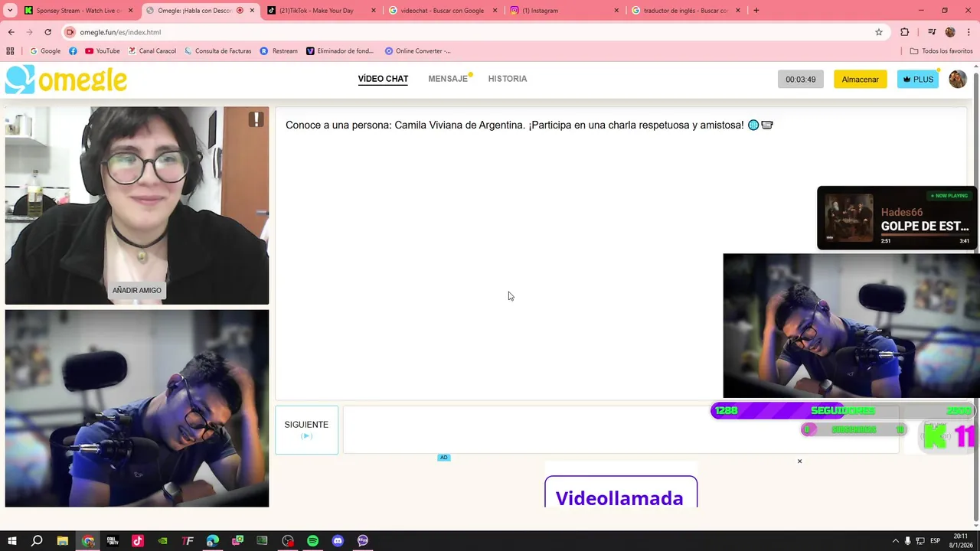Viewport: 980px width, 551px height.
Task: Open Windows search from the taskbar
Action: [37, 541]
